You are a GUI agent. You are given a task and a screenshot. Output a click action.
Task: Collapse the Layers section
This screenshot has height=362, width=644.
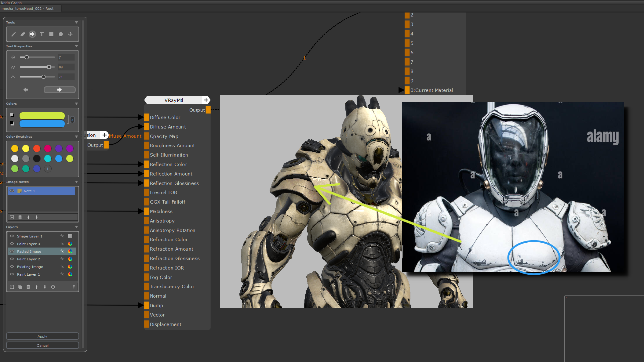point(76,227)
